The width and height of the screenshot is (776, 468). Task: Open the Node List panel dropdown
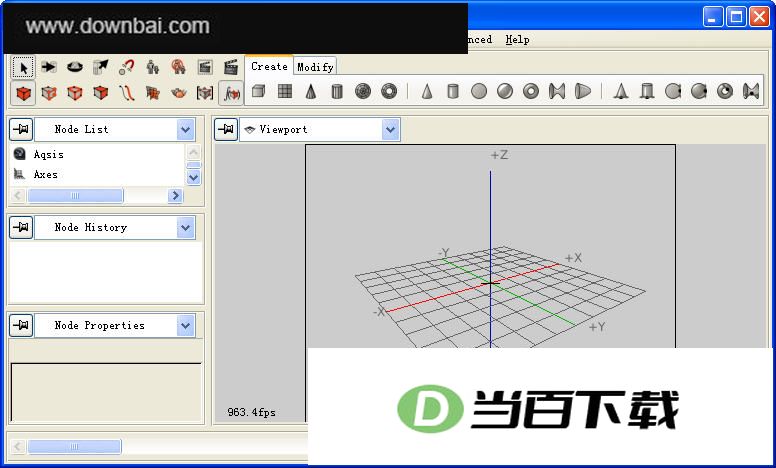click(186, 130)
